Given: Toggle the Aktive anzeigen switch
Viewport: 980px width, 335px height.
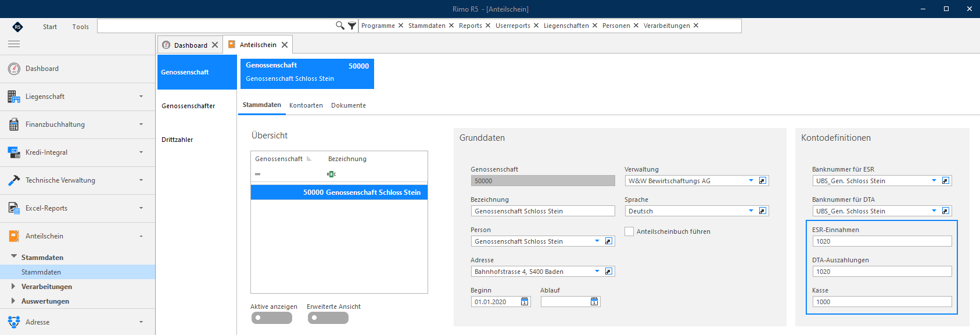Looking at the screenshot, I should [272, 318].
